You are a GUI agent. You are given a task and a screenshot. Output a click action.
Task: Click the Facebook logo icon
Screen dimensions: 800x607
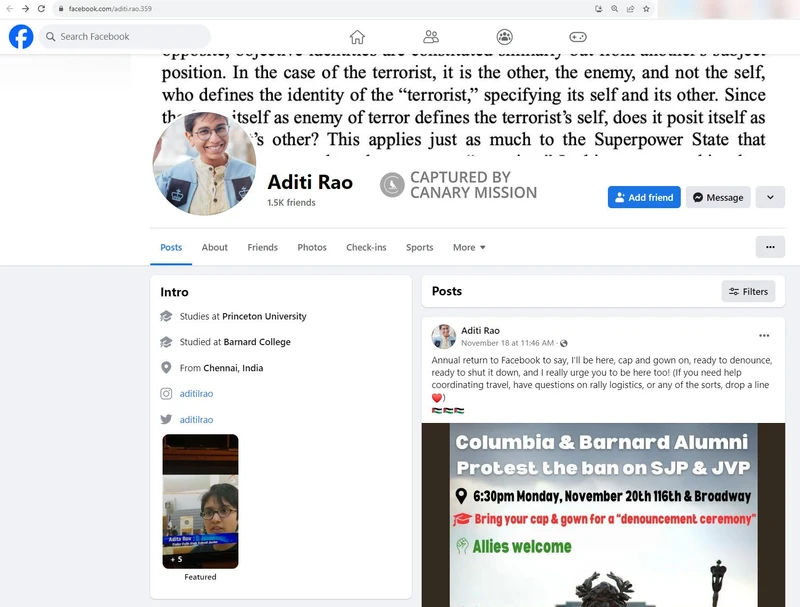pyautogui.click(x=21, y=37)
